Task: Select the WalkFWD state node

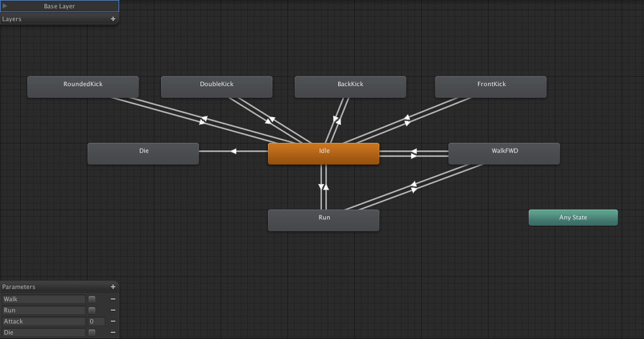Action: (x=504, y=154)
